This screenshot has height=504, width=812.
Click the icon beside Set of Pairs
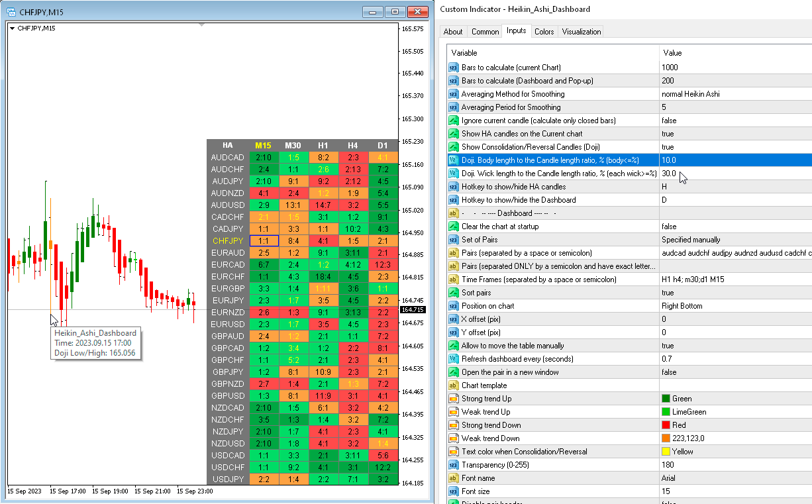454,240
